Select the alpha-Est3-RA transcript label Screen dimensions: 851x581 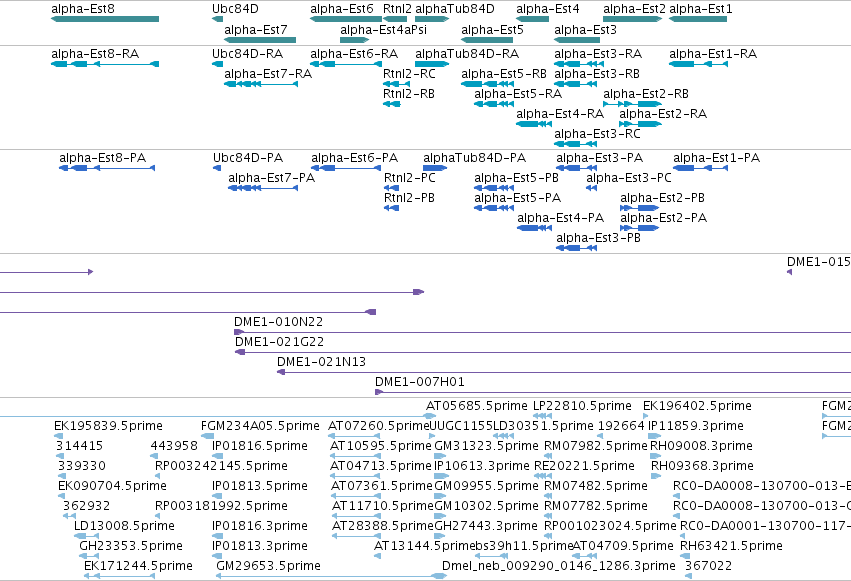(x=598, y=54)
